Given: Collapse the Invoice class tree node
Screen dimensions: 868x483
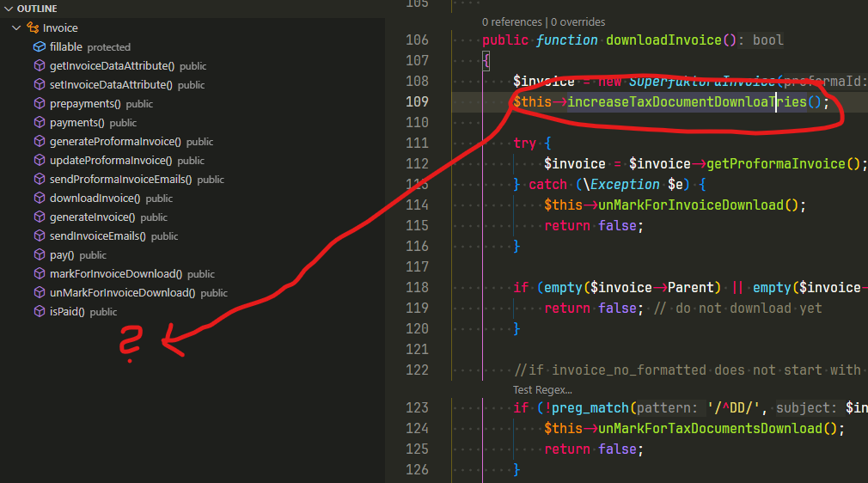Looking at the screenshot, I should pyautogui.click(x=16, y=28).
